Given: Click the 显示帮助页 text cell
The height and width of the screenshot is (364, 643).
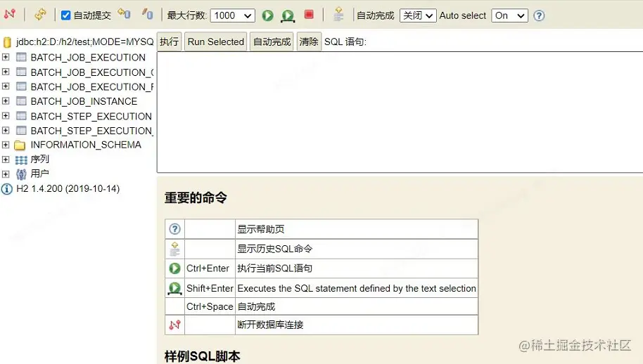Looking at the screenshot, I should pyautogui.click(x=357, y=229).
